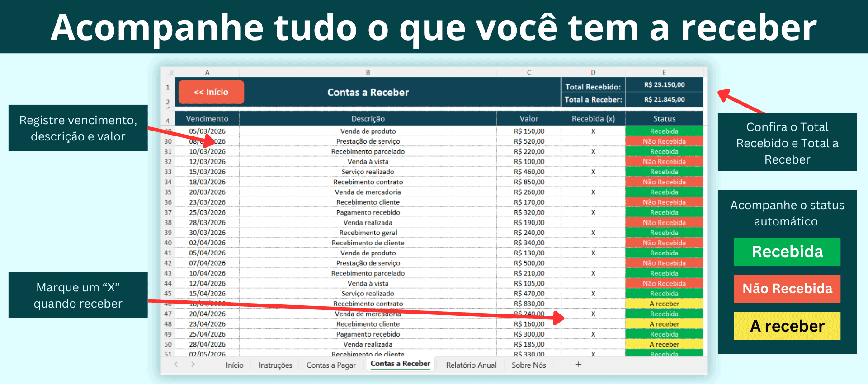868x384 pixels.
Task: Click the Recebida status for 05/03/2026
Action: 664,131
